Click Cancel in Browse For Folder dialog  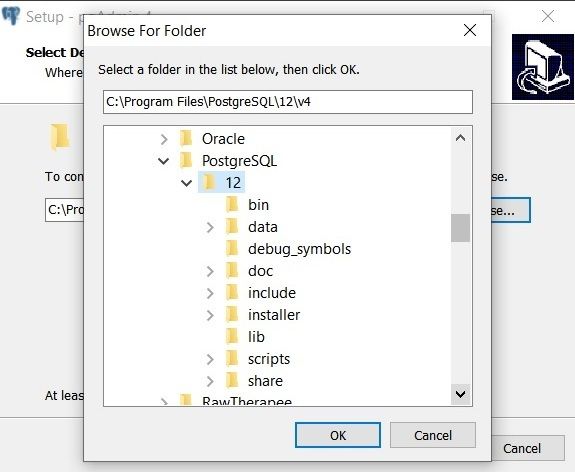click(433, 435)
